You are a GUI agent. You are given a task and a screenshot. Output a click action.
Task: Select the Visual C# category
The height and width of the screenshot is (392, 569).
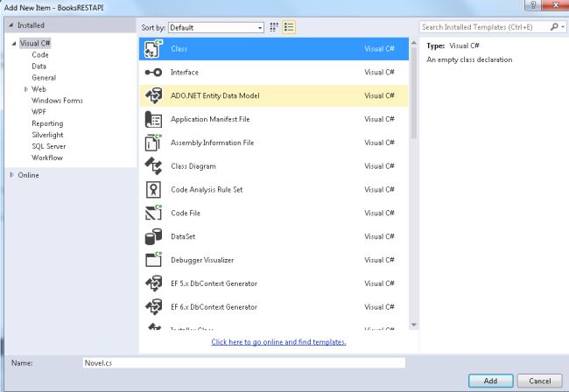35,43
